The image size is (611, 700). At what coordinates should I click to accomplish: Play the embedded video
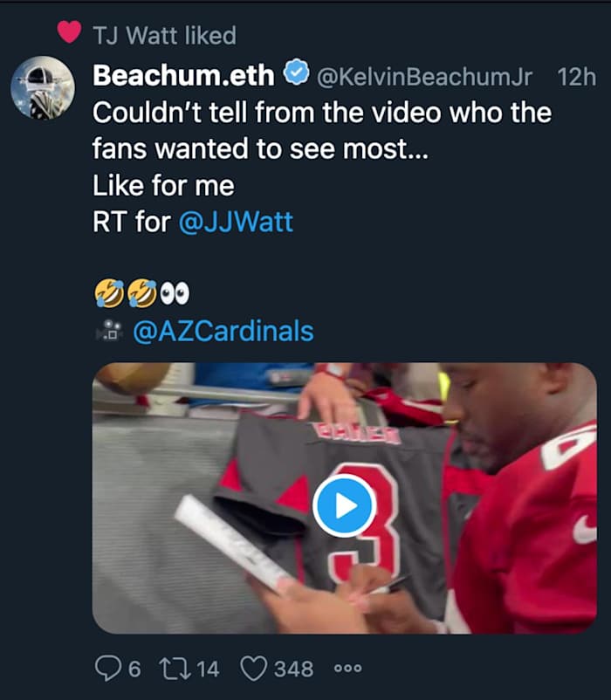344,504
